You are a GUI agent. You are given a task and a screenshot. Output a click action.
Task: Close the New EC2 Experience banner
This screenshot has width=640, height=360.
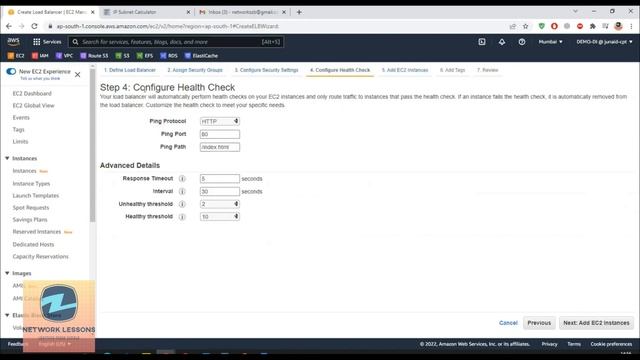[x=78, y=75]
